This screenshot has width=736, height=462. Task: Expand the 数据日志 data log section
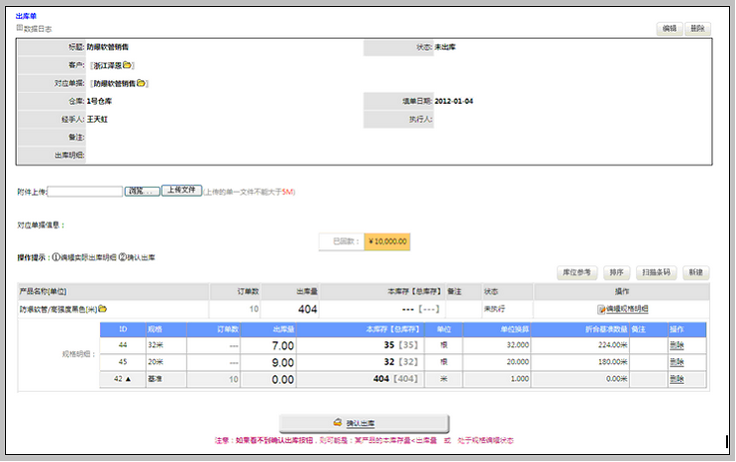pyautogui.click(x=19, y=28)
